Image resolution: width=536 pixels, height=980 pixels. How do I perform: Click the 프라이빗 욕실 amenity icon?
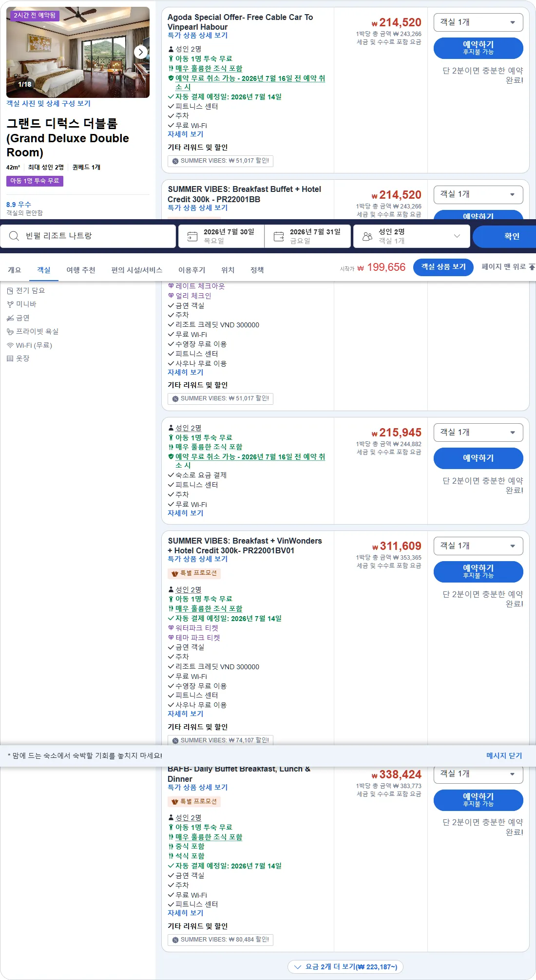10,332
